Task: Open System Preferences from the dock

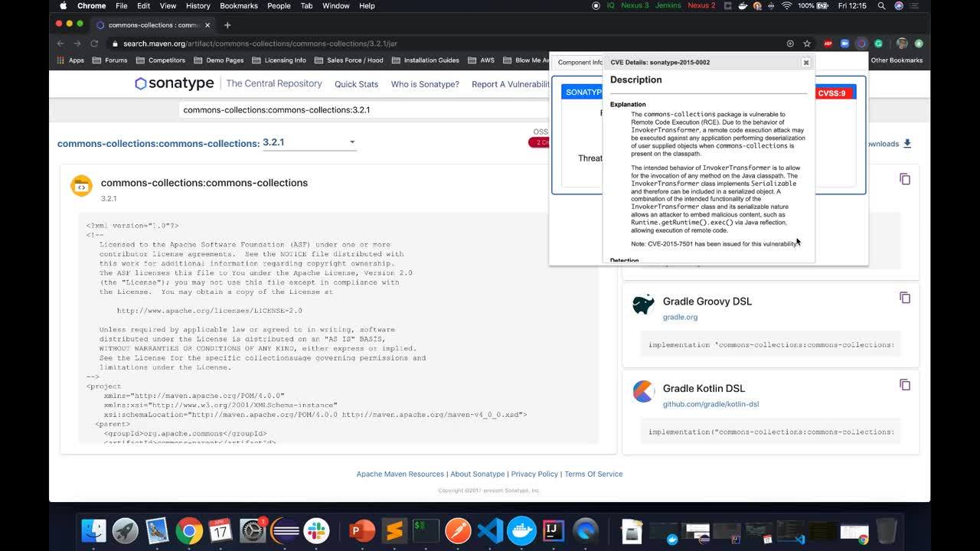Action: [x=253, y=530]
